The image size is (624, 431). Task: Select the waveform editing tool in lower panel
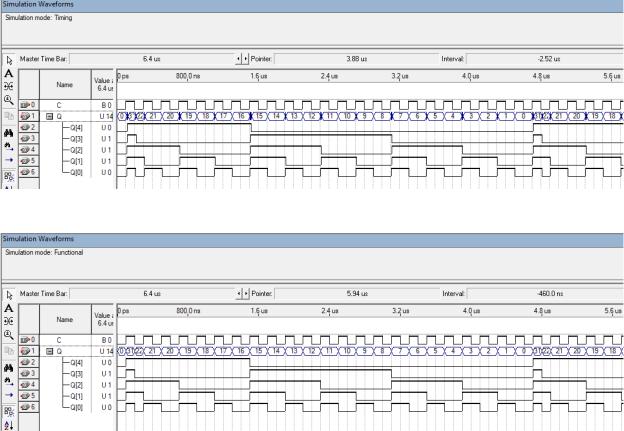click(9, 321)
